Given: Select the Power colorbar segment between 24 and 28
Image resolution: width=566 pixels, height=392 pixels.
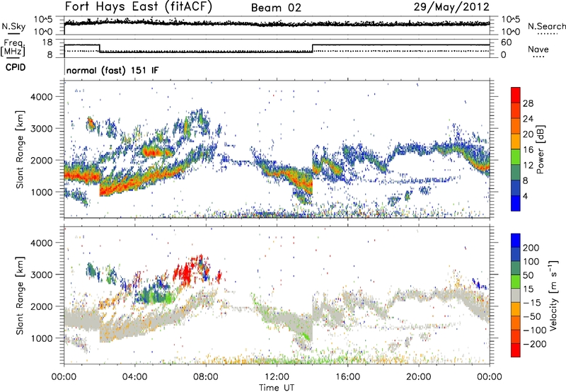Looking at the screenshot, I should [516, 110].
